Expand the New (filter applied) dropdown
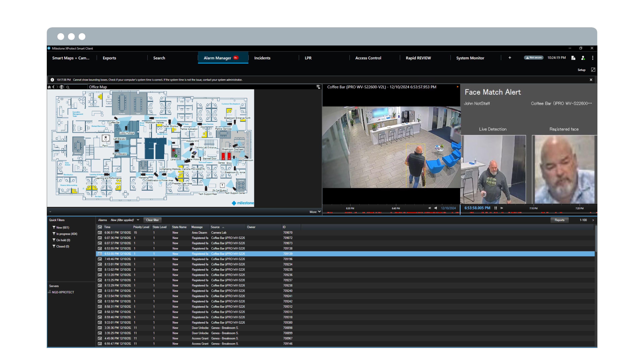Viewport: 644px width, 362px height. 138,220
